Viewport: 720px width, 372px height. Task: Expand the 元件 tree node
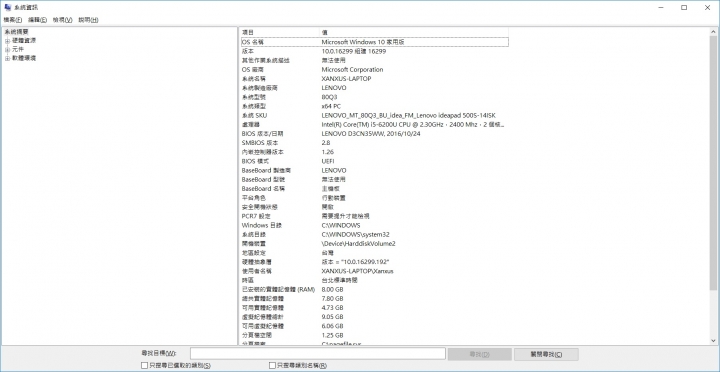7,50
